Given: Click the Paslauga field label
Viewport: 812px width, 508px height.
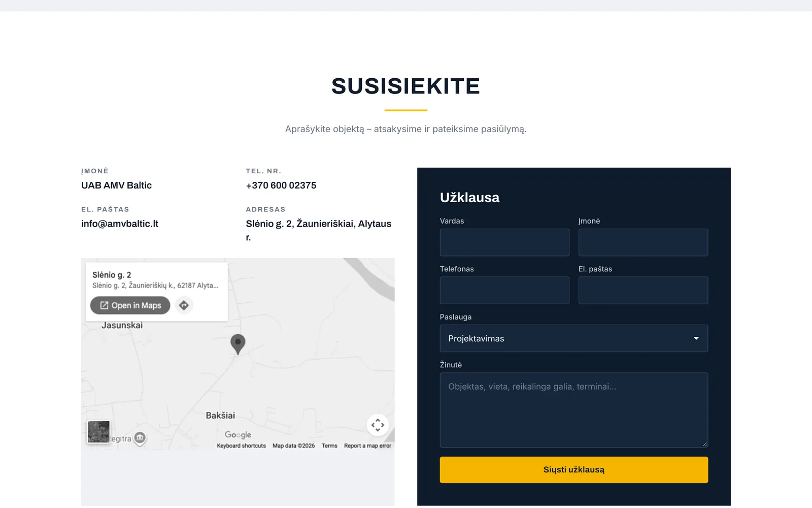Looking at the screenshot, I should point(456,317).
